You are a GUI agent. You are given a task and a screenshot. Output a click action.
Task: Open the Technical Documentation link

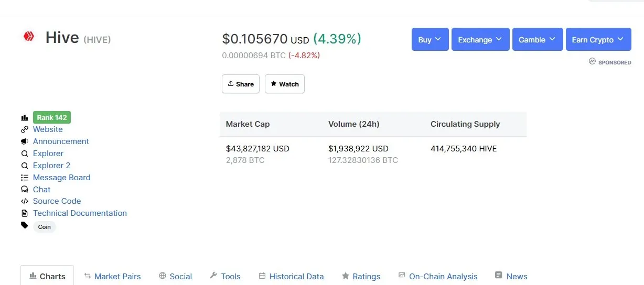pos(80,213)
